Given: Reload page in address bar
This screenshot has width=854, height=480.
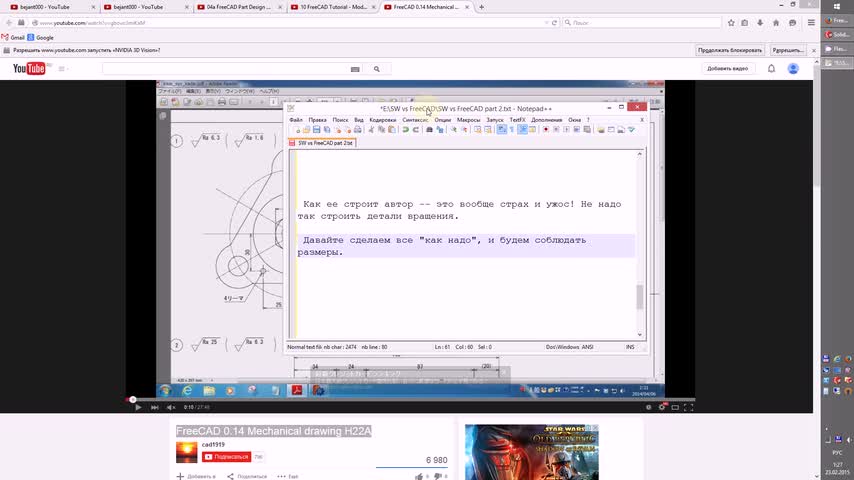Looking at the screenshot, I should [x=554, y=23].
